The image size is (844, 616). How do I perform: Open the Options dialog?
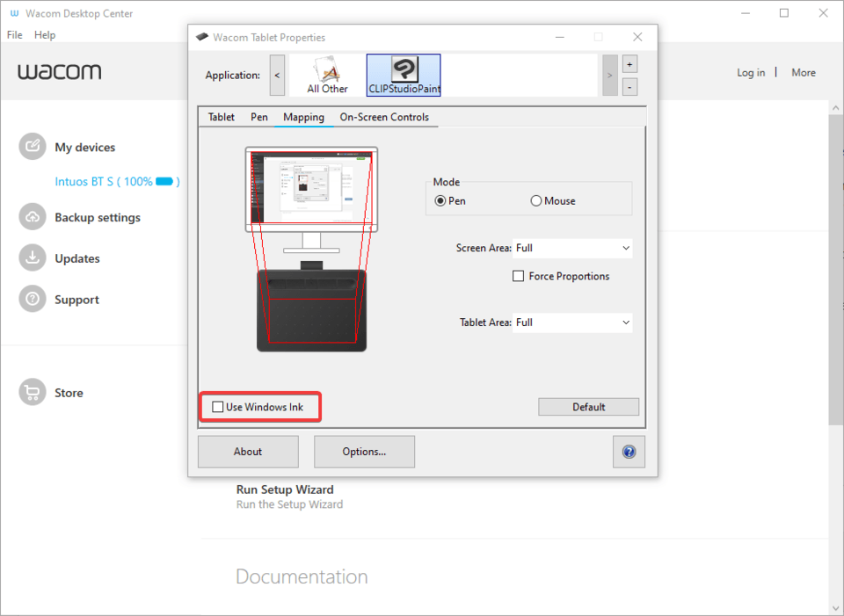[364, 451]
